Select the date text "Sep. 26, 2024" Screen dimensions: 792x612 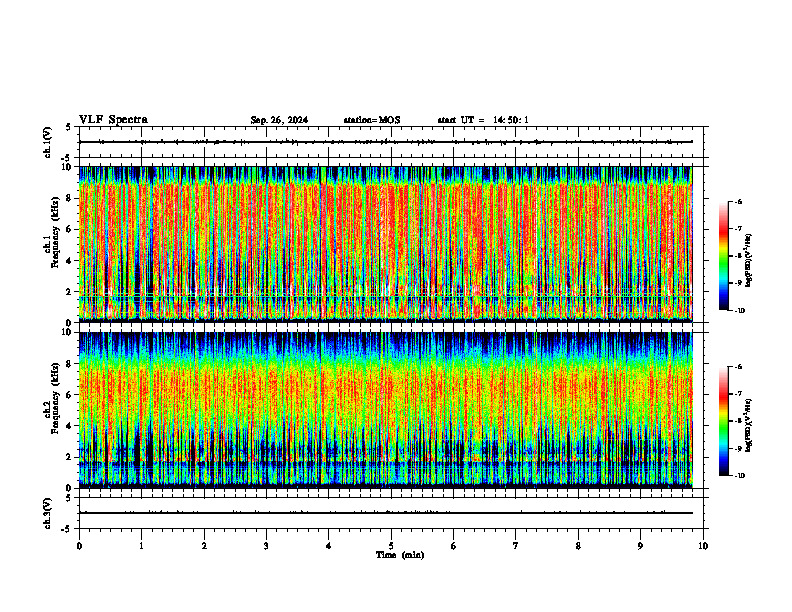pyautogui.click(x=279, y=120)
